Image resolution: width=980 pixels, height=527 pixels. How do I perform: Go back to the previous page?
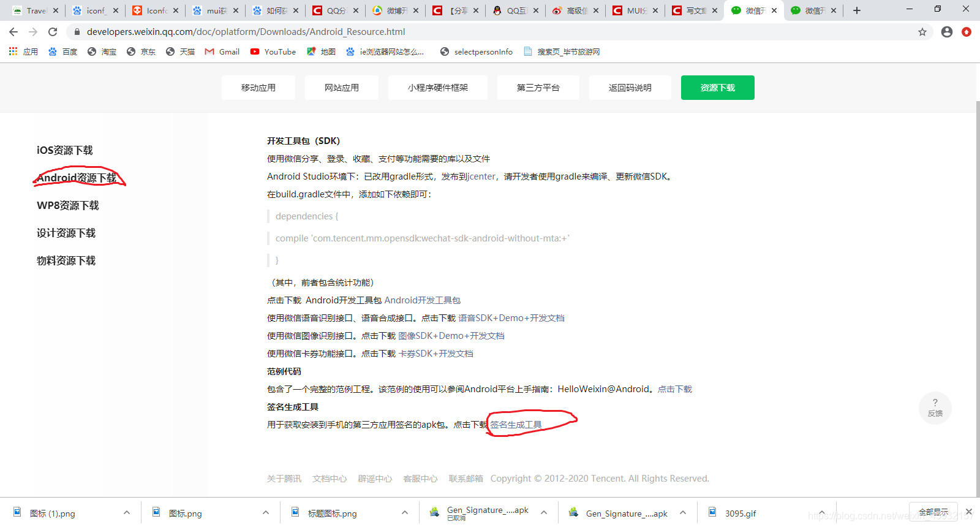(13, 32)
